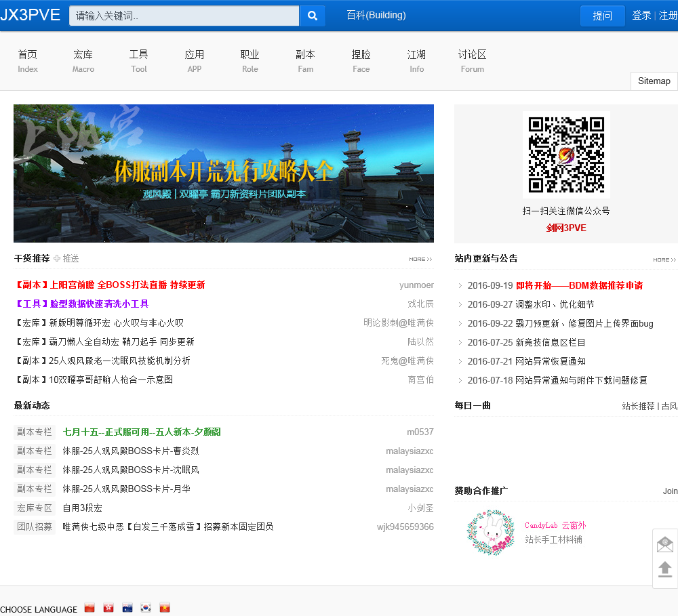Open the 江湖 Info menu
This screenshot has width=678, height=616.
click(417, 61)
